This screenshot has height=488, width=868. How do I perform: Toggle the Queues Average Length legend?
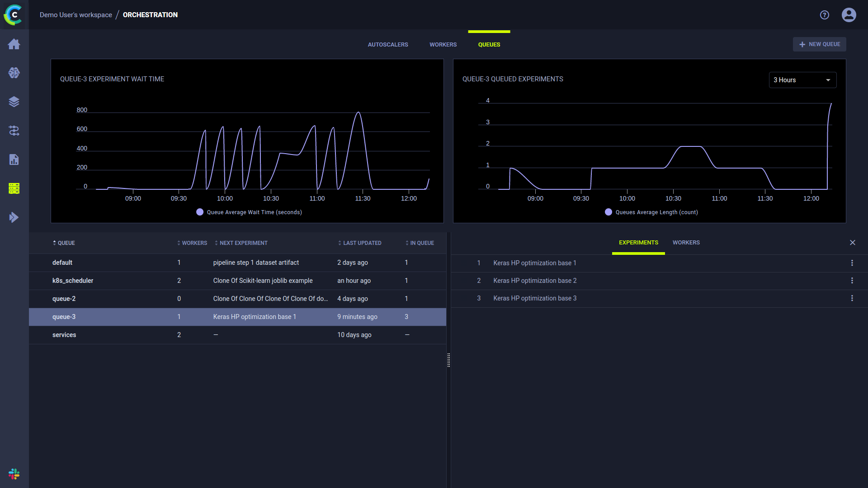coord(651,212)
